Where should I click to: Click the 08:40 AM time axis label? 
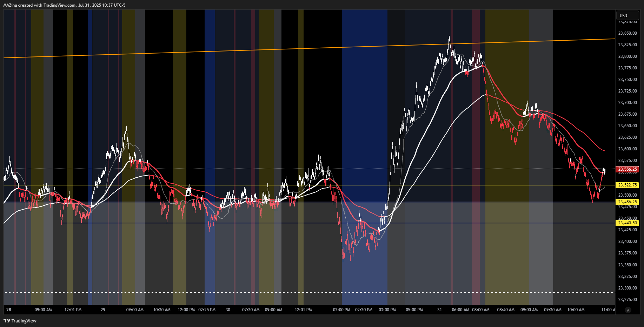click(x=506, y=310)
